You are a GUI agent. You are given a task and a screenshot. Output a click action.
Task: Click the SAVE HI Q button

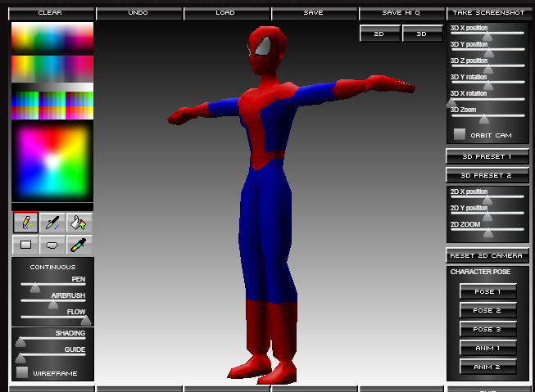click(401, 13)
